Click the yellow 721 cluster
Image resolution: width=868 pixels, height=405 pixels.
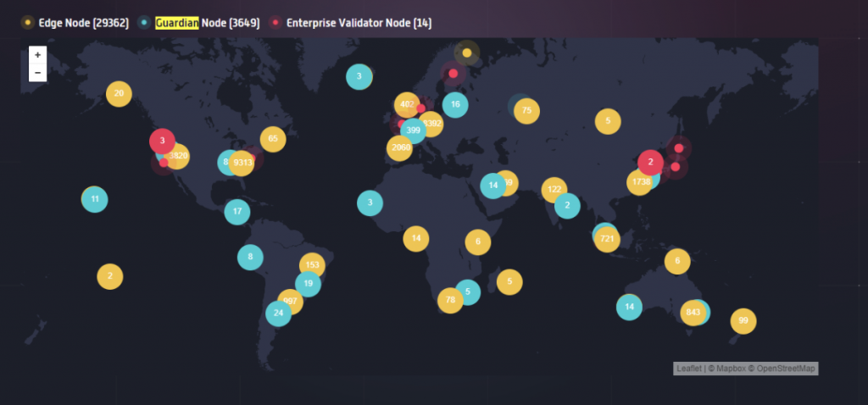click(x=607, y=239)
